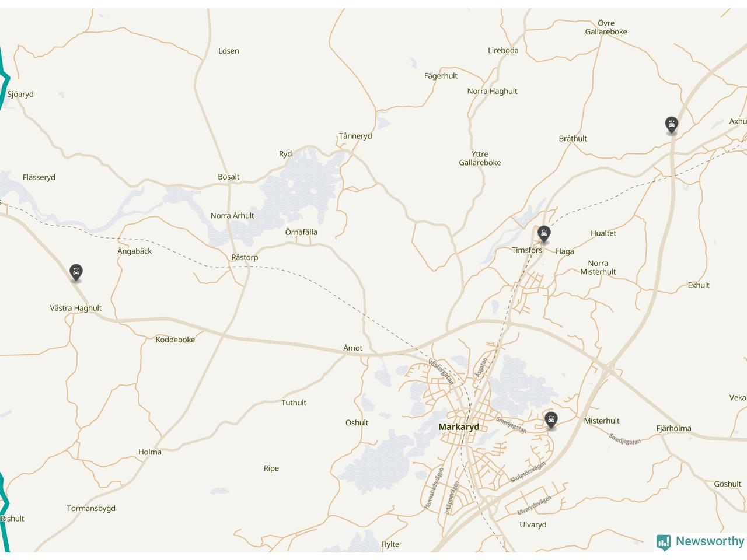Click the car marker near Bråthult
Viewport: 747px width, 560px height.
tap(672, 125)
